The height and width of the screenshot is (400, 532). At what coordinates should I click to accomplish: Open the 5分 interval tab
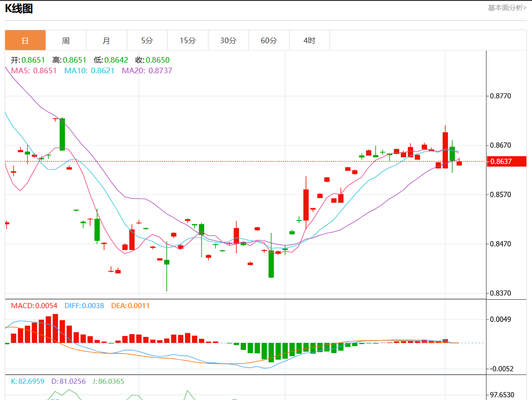147,40
